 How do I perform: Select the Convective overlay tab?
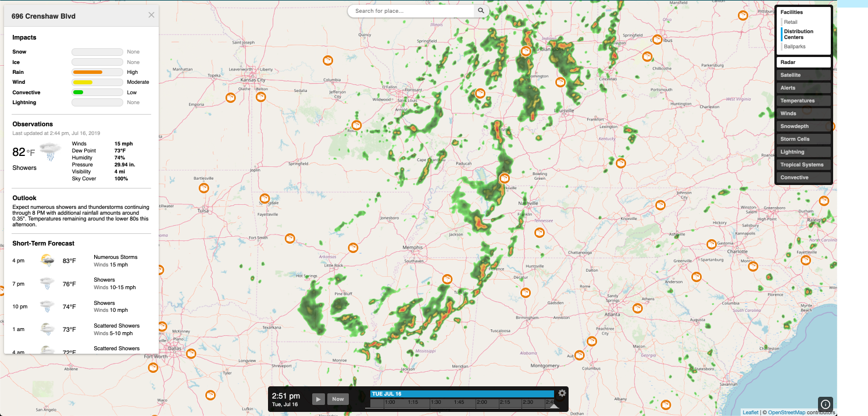tap(803, 177)
